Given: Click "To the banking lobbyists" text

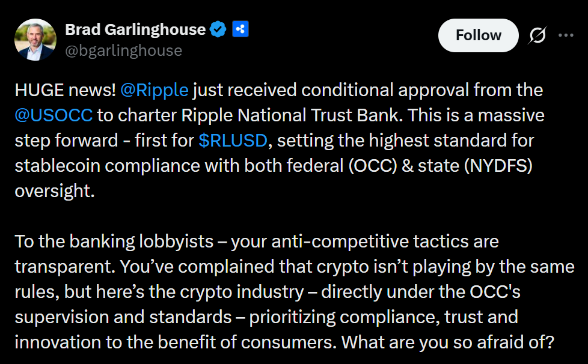Looking at the screenshot, I should pos(114,241).
